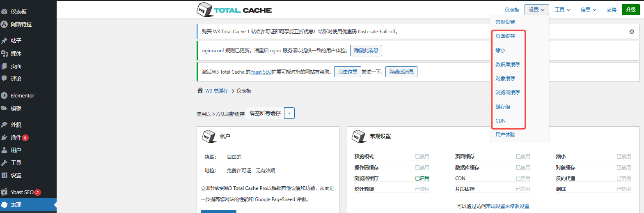Image resolution: width=644 pixels, height=213 pixels.
Task: Open Yoast SEO in sidebar
Action: click(22, 192)
